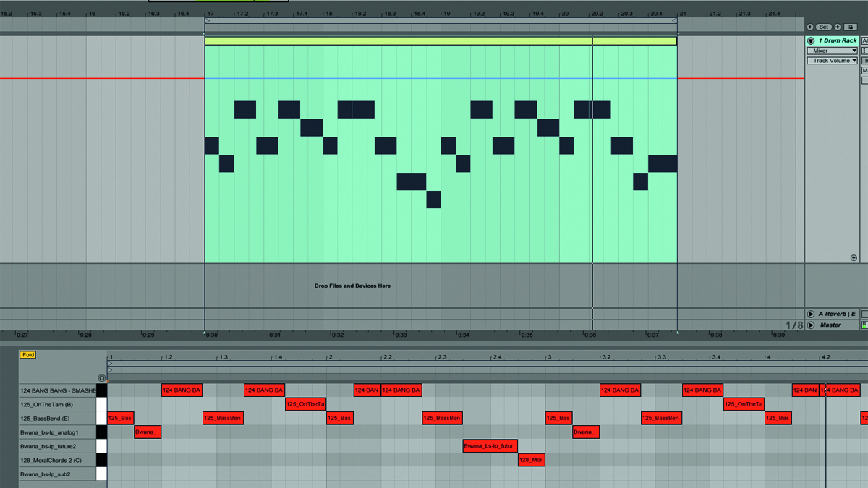Select 124 BANG BA note at beat 1.2
868x488 pixels.
pyautogui.click(x=182, y=390)
